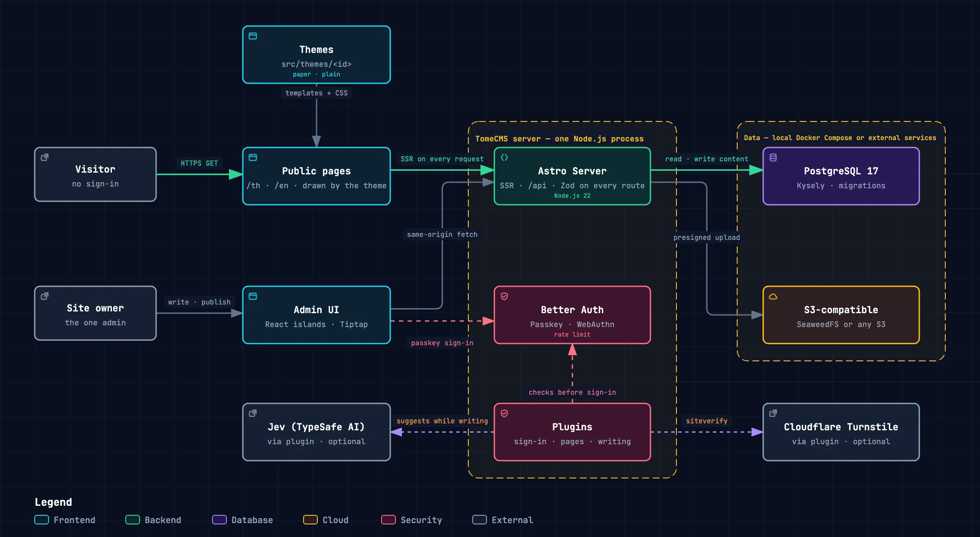Click the 'templates + CSS' edge label
The height and width of the screenshot is (537, 980).
tap(317, 93)
